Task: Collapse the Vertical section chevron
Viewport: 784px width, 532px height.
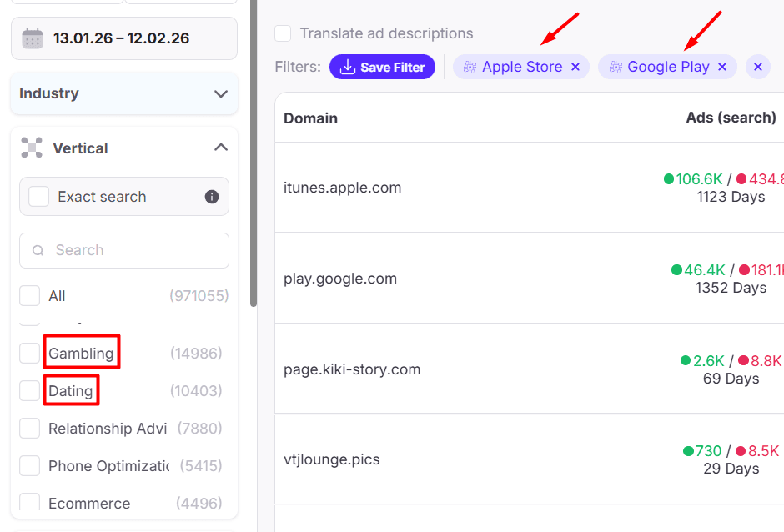Action: click(x=221, y=147)
